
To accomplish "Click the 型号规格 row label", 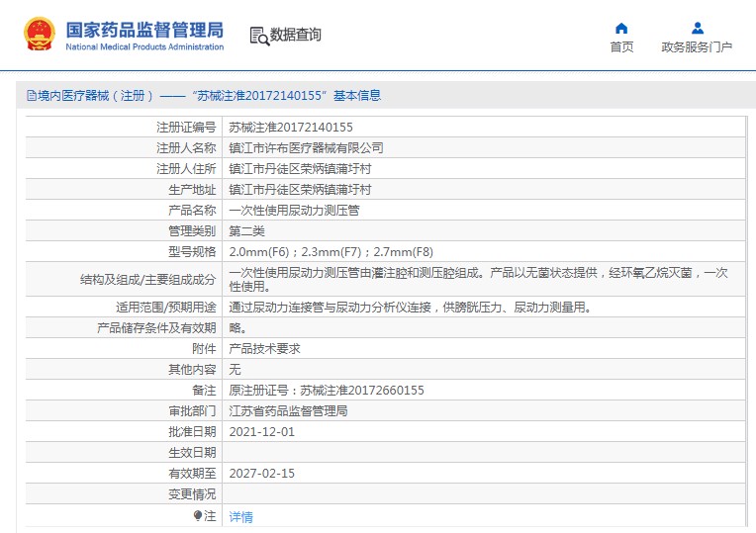I will pos(192,251).
